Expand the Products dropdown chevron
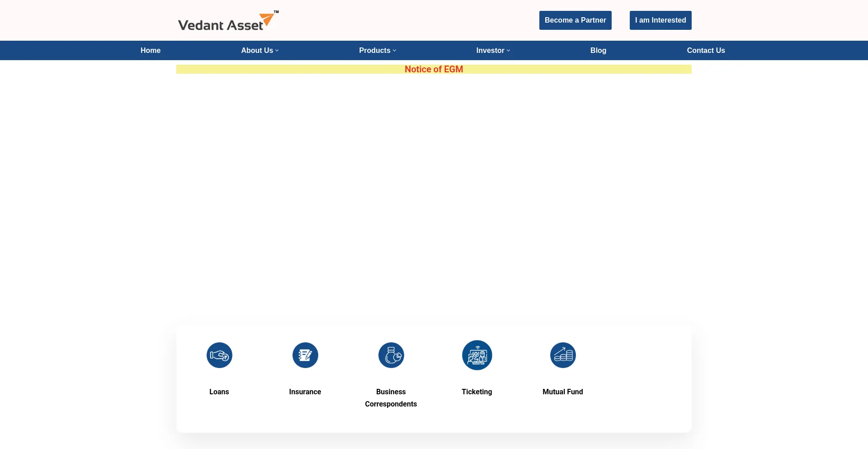This screenshot has width=868, height=449. (394, 51)
